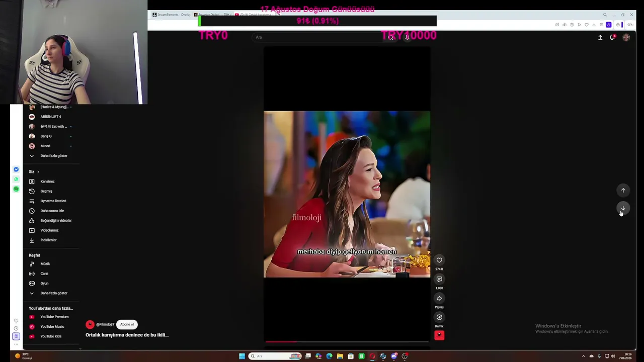Click the taskbar volume icon
644x362 pixels.
click(613, 356)
